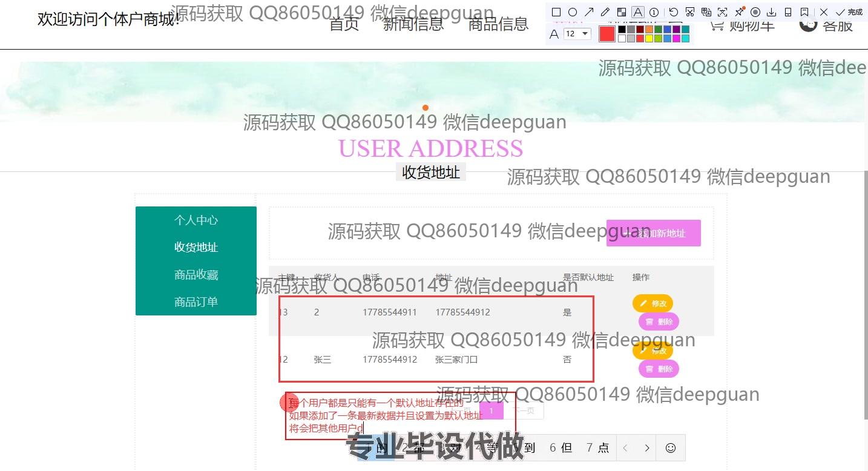
Task: Show previous IME candidates page
Action: click(x=626, y=448)
